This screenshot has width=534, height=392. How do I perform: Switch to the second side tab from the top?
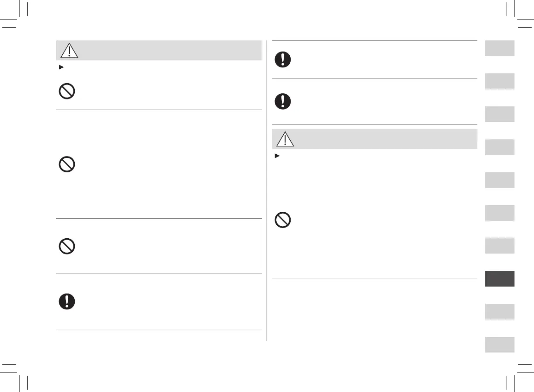[500, 81]
